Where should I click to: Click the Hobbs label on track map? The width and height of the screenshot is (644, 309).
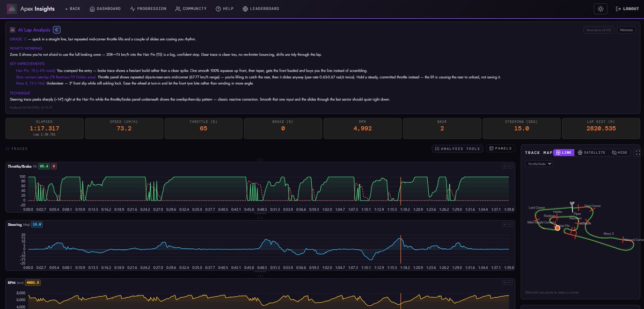pyautogui.click(x=558, y=212)
